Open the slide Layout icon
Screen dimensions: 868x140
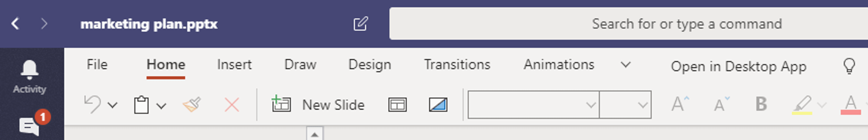[397, 105]
